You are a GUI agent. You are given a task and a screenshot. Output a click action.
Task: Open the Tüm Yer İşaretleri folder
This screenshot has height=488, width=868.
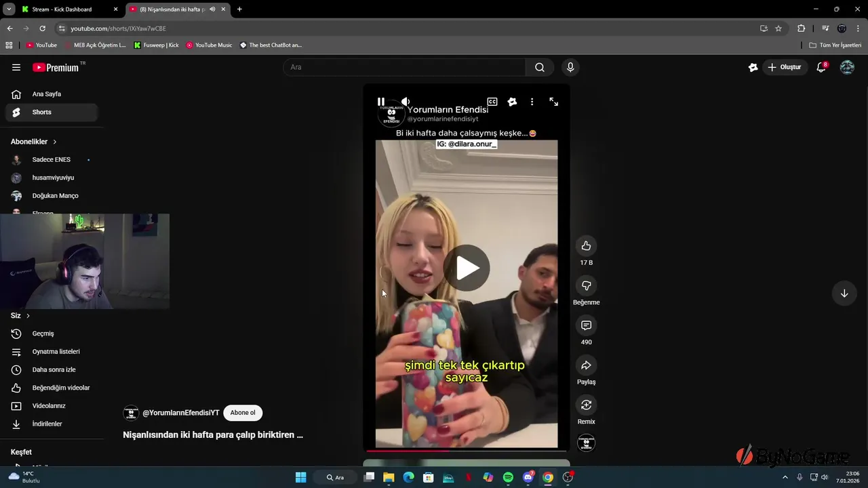click(x=835, y=45)
